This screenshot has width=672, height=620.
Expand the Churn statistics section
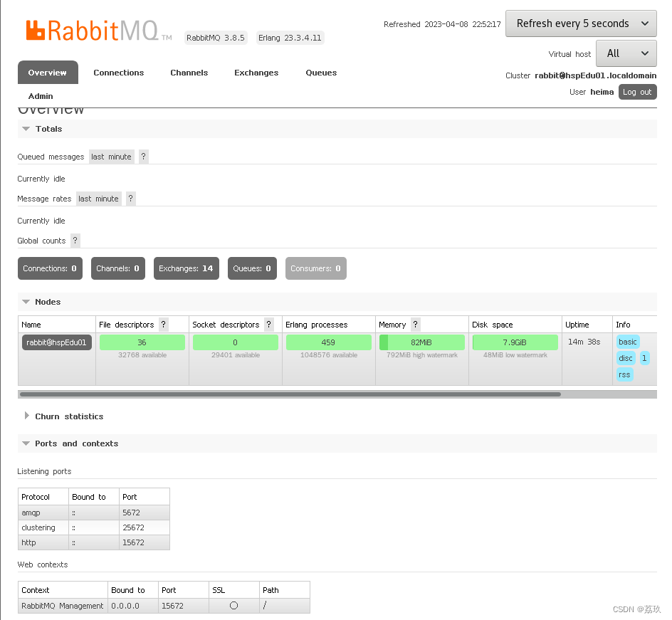[68, 416]
